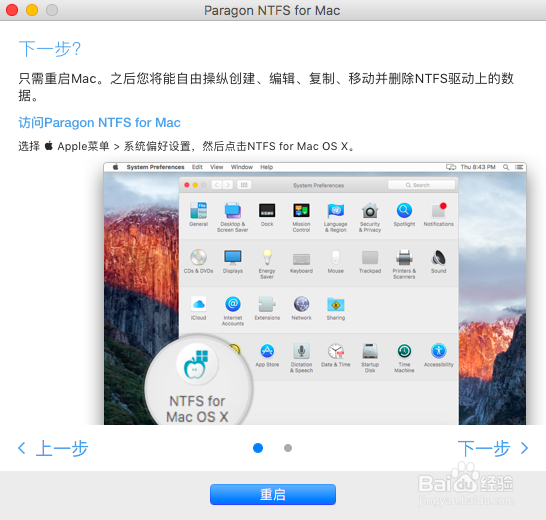546x520 pixels.
Task: Click the blue 重启 restart button
Action: (273, 494)
